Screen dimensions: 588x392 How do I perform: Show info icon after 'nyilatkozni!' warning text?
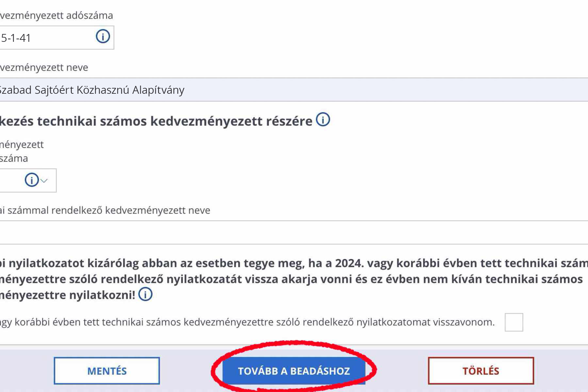coord(145,294)
